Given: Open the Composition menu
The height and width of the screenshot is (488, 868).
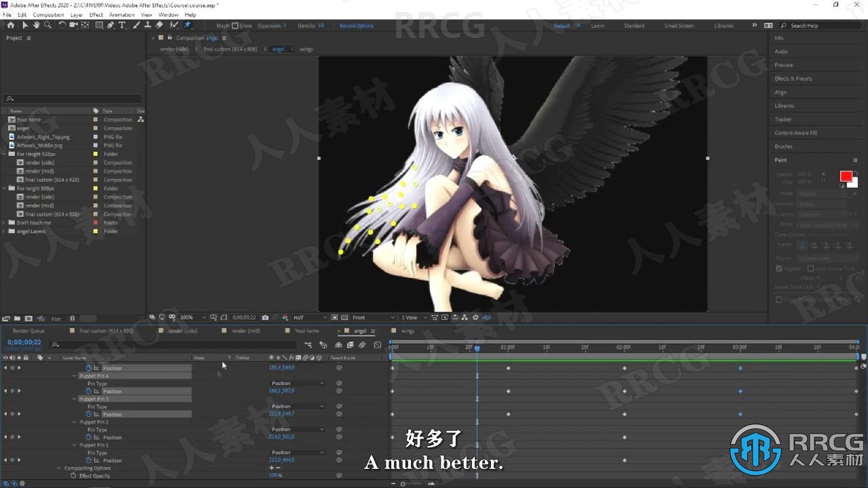Looking at the screenshot, I should (x=48, y=14).
